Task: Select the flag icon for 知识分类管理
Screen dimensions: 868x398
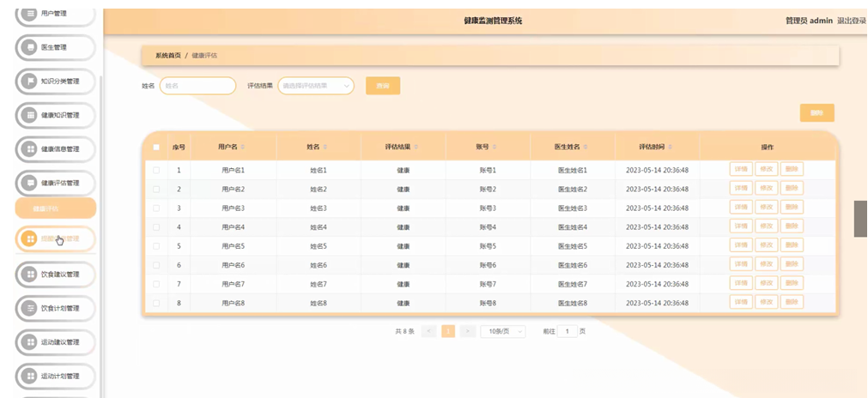Action: pos(29,81)
